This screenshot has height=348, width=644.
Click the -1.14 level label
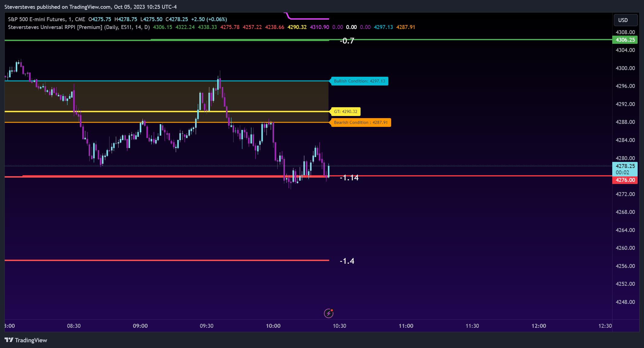(x=349, y=178)
